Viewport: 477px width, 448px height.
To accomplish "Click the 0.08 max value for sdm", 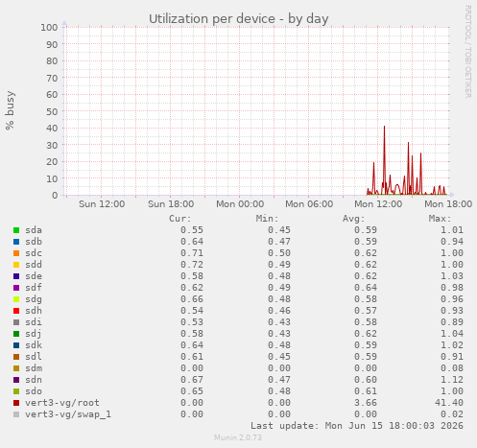I will 452,368.
